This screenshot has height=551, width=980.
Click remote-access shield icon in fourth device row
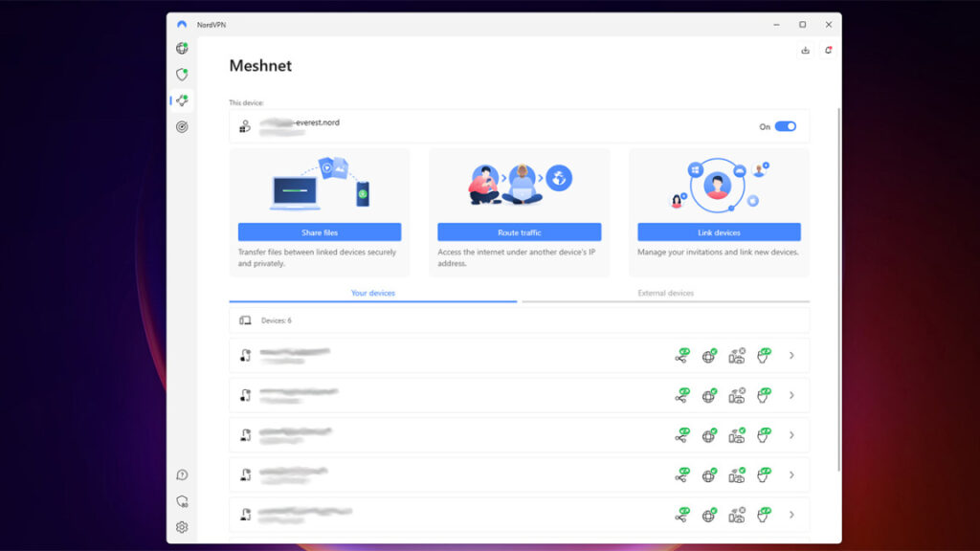[x=764, y=475]
